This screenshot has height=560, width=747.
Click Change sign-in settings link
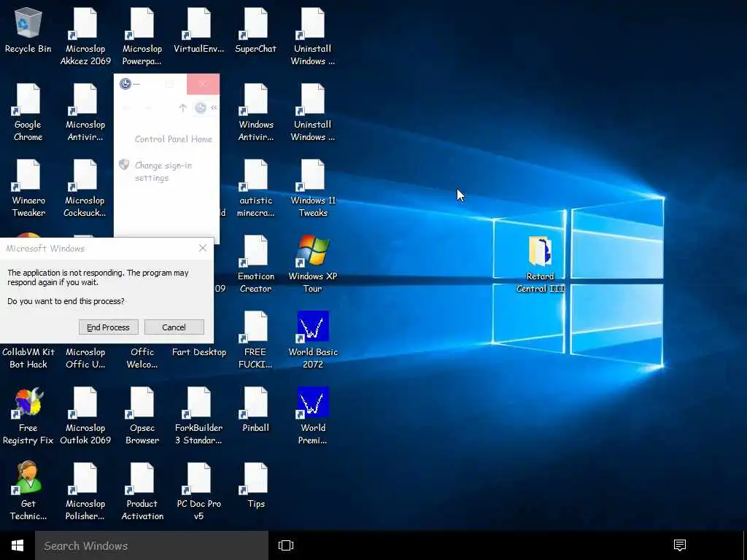[163, 171]
